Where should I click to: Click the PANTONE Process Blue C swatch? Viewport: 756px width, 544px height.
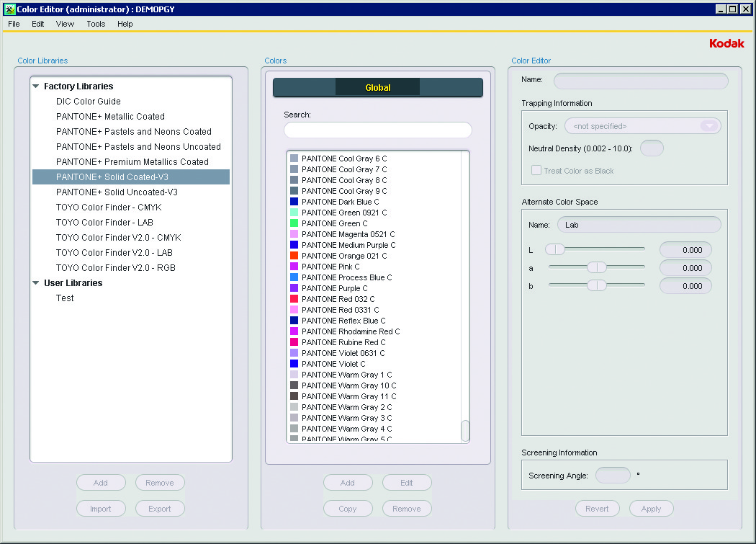[x=294, y=277]
